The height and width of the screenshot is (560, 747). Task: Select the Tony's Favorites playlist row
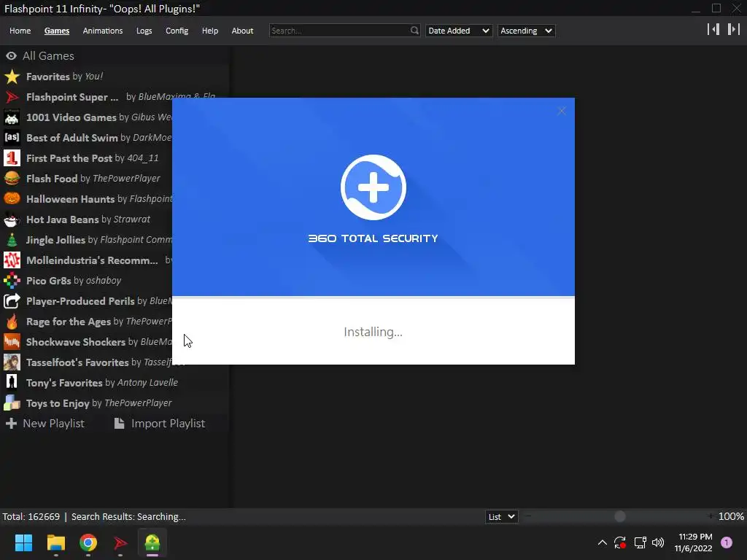click(115, 383)
